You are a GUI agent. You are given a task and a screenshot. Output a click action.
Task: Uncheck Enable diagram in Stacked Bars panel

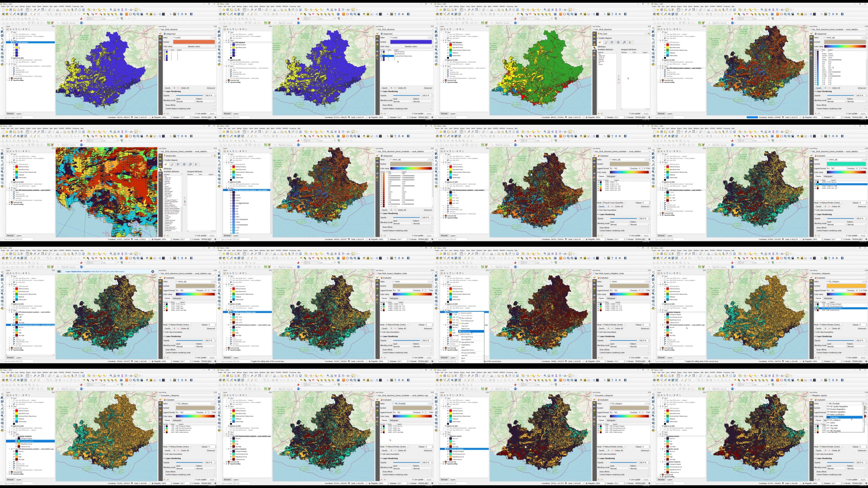coord(164,160)
